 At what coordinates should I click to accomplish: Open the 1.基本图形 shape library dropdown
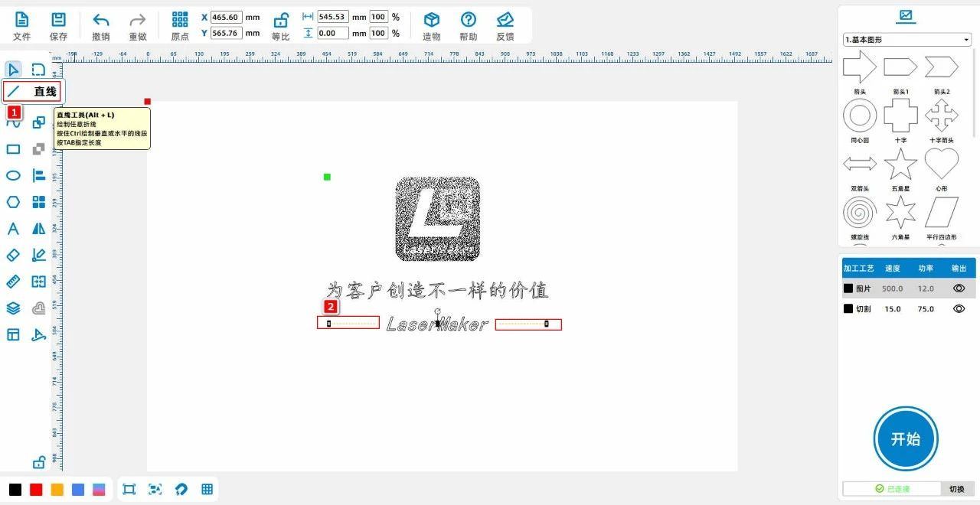(906, 40)
